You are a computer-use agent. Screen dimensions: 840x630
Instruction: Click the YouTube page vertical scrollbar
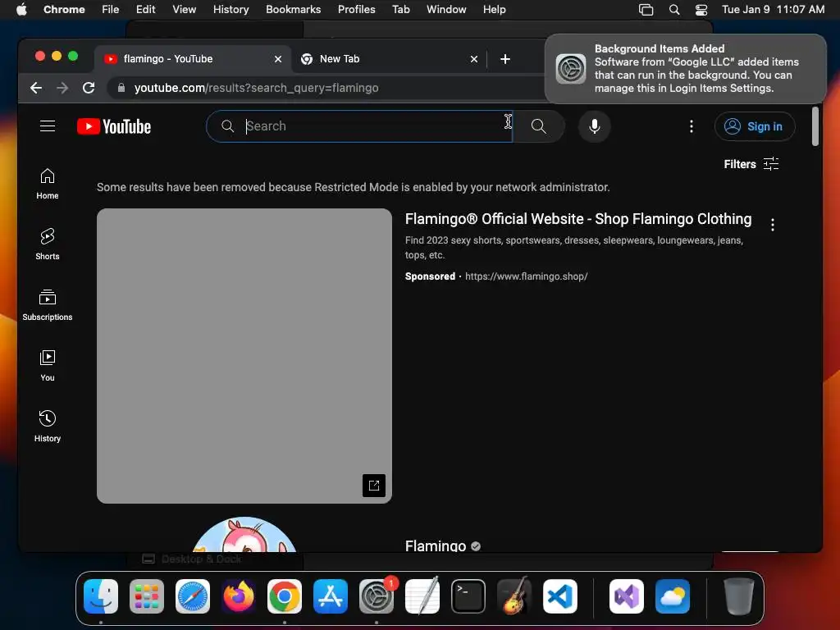click(815, 126)
